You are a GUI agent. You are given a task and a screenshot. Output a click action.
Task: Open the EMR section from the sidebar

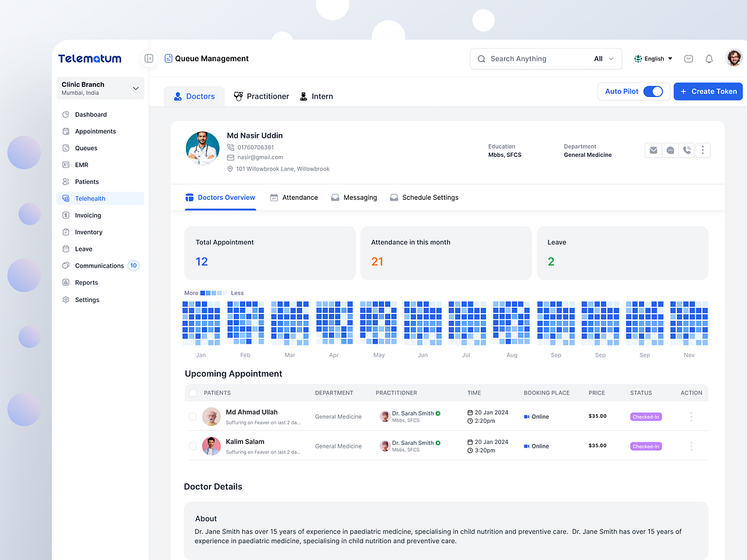[x=82, y=165]
